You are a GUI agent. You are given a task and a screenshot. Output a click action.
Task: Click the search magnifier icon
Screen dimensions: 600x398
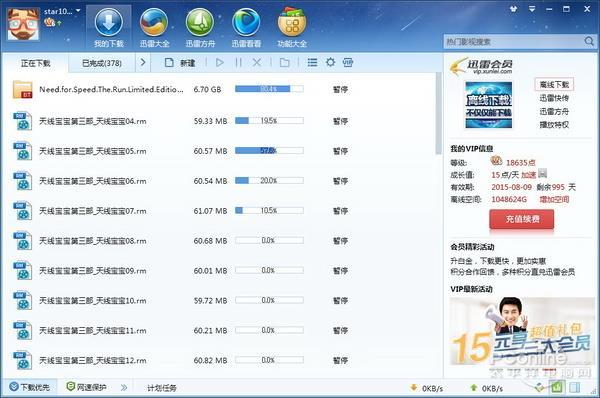[x=589, y=41]
